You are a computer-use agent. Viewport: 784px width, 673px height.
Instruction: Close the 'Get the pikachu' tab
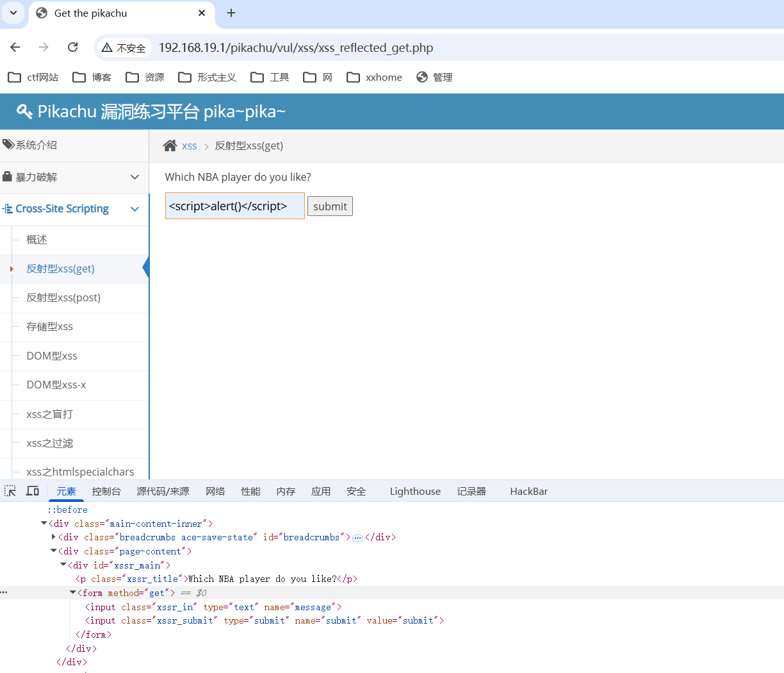[x=202, y=13]
